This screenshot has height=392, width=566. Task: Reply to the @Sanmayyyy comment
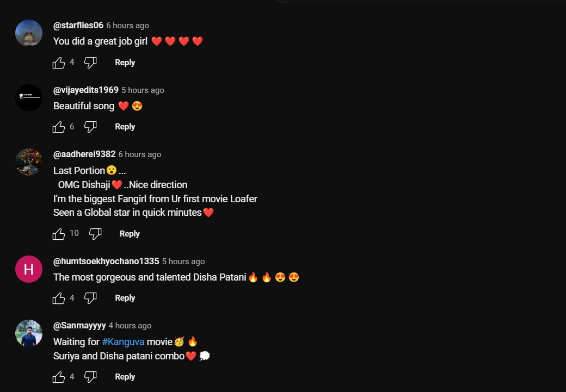(x=125, y=377)
